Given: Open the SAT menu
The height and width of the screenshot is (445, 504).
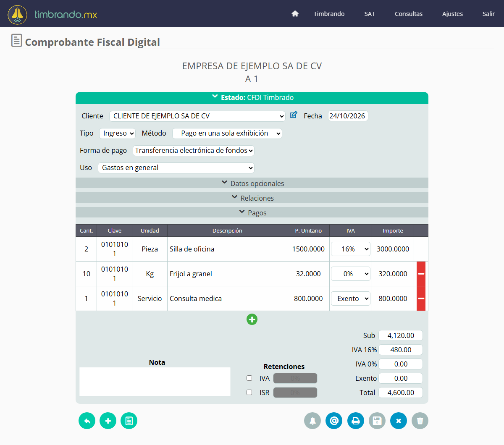Looking at the screenshot, I should pyautogui.click(x=370, y=14).
